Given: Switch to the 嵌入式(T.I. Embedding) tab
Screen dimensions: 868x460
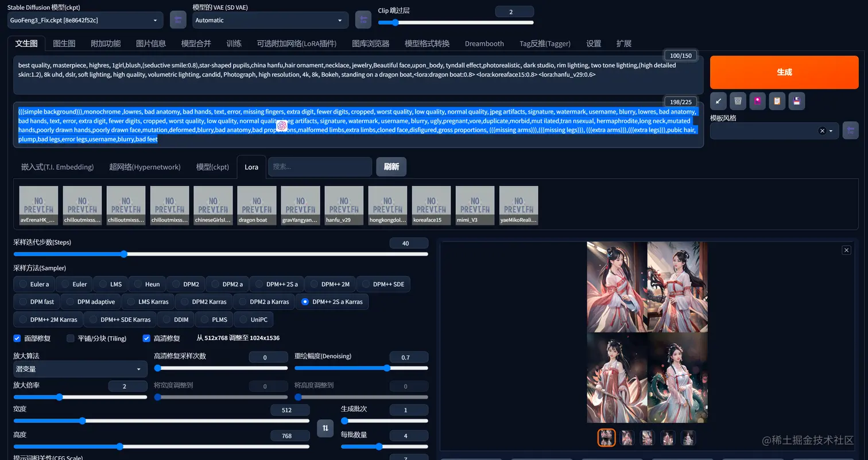Looking at the screenshot, I should pyautogui.click(x=57, y=167).
